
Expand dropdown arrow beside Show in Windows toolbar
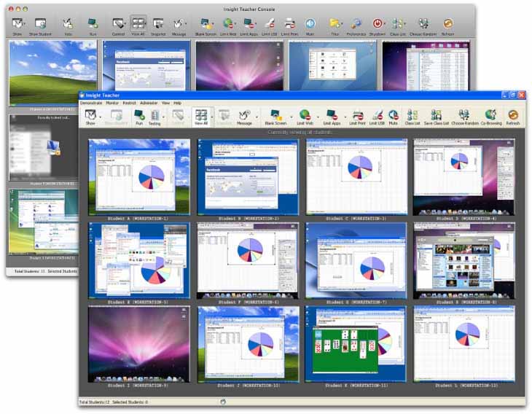click(x=101, y=116)
